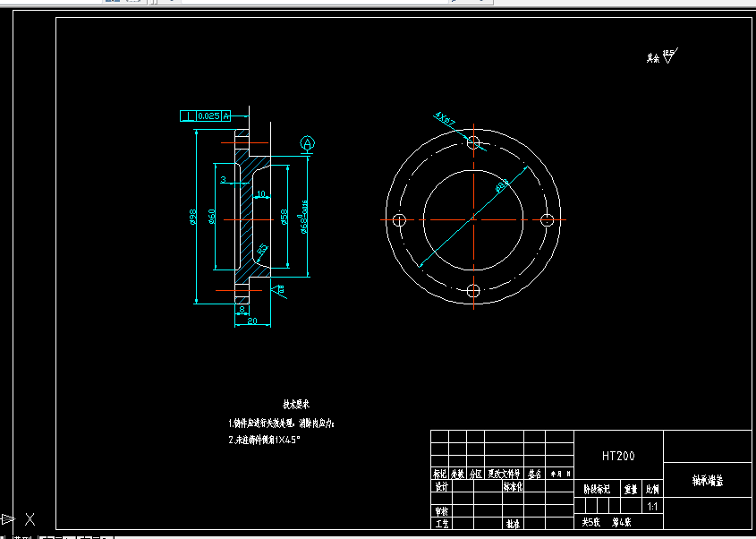This screenshot has width=756, height=539.
Task: Select the ø98 diameter dimension
Action: 193,218
